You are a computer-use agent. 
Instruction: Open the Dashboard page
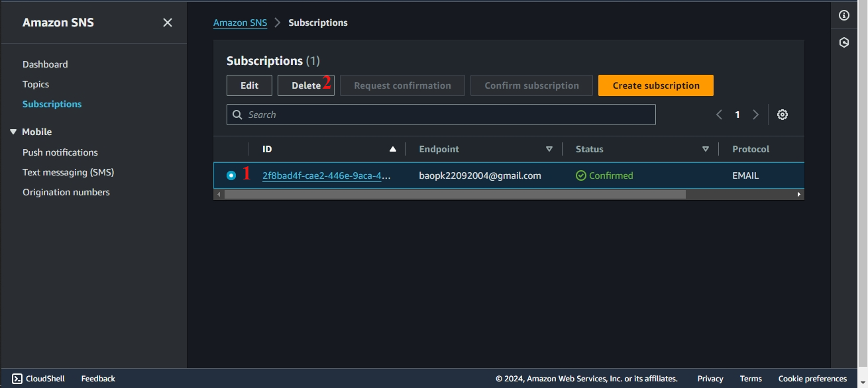(45, 64)
